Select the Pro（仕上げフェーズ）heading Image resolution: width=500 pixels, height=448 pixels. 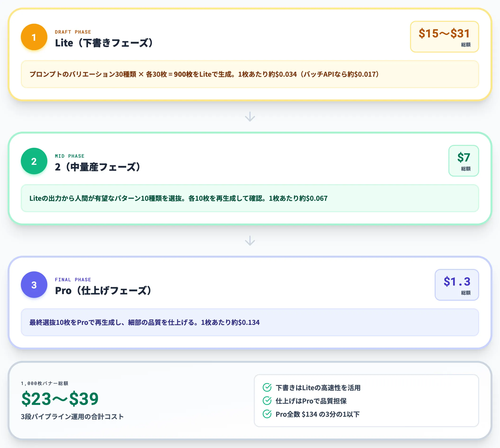point(103,291)
